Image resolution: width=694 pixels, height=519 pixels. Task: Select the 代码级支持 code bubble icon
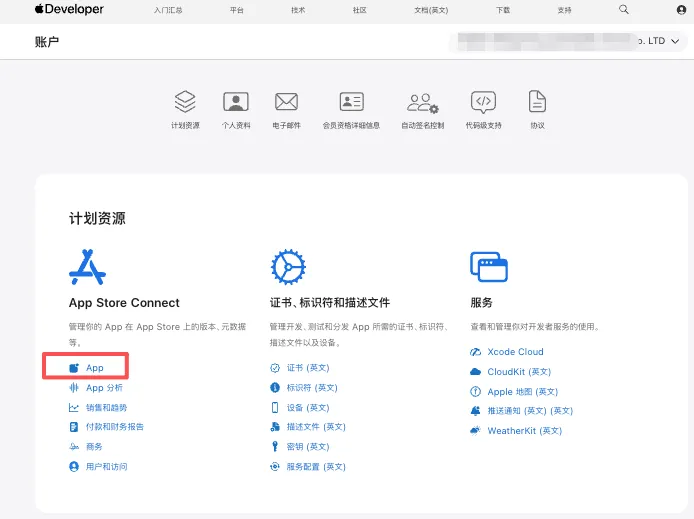pos(483,102)
